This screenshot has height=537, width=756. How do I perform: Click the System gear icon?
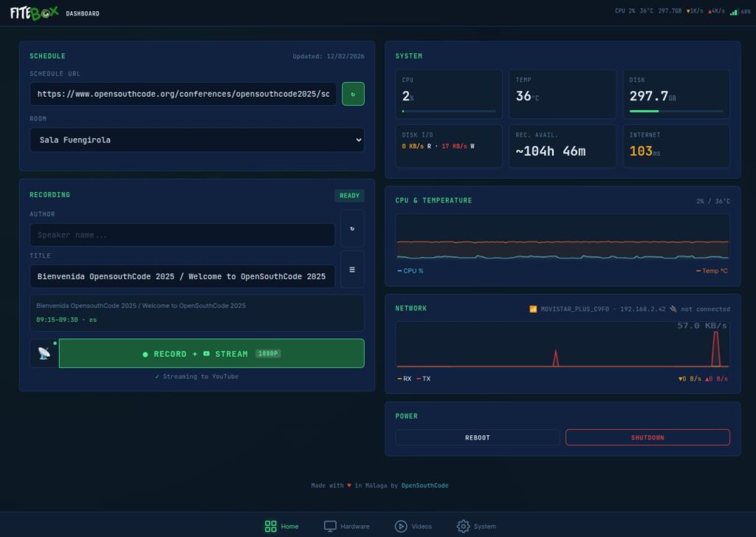click(x=463, y=526)
